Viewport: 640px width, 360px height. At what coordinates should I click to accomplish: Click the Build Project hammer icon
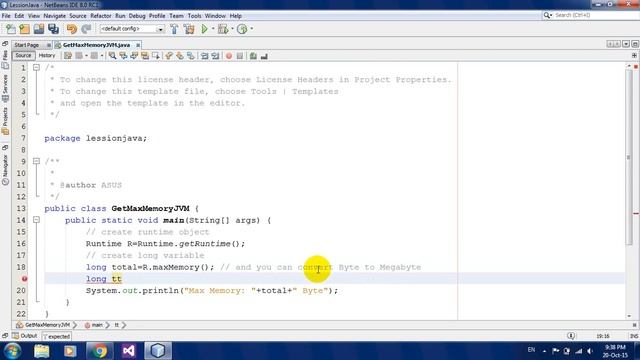tap(174, 29)
